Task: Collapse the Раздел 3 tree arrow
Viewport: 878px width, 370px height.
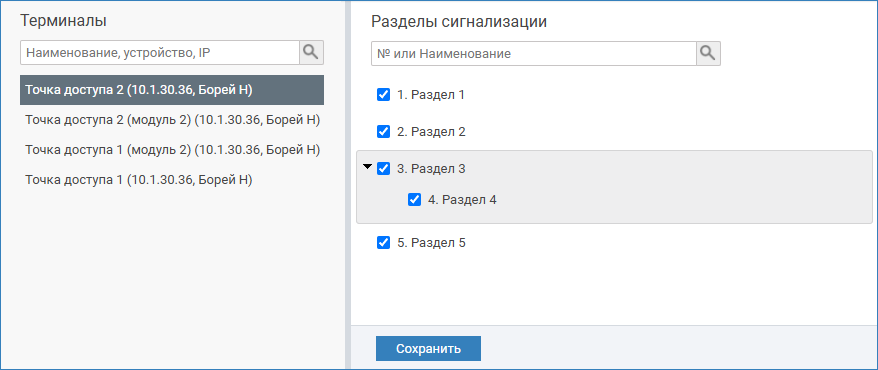Action: coord(367,166)
